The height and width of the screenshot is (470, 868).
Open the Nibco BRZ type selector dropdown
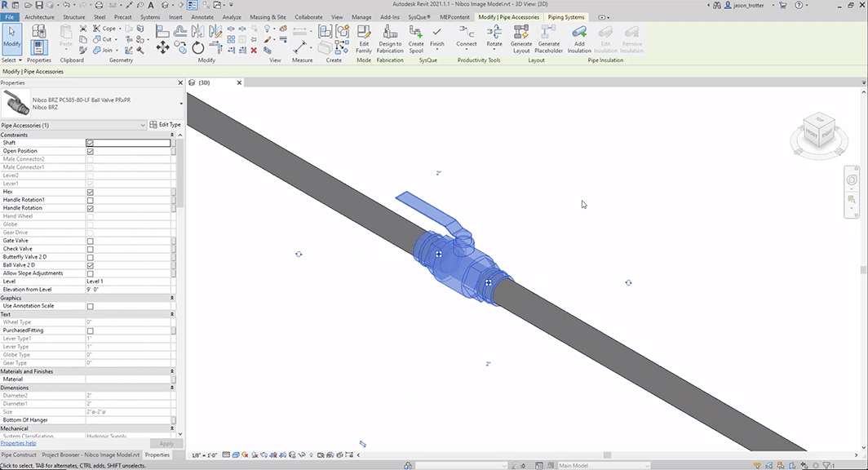click(x=180, y=104)
